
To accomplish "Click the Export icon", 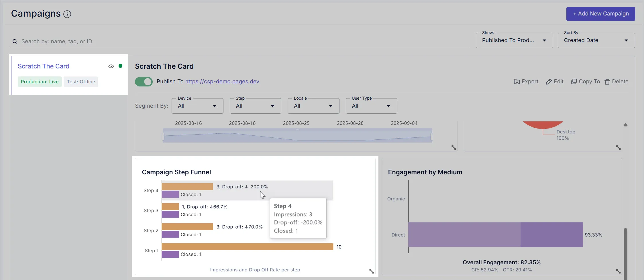I will (517, 82).
